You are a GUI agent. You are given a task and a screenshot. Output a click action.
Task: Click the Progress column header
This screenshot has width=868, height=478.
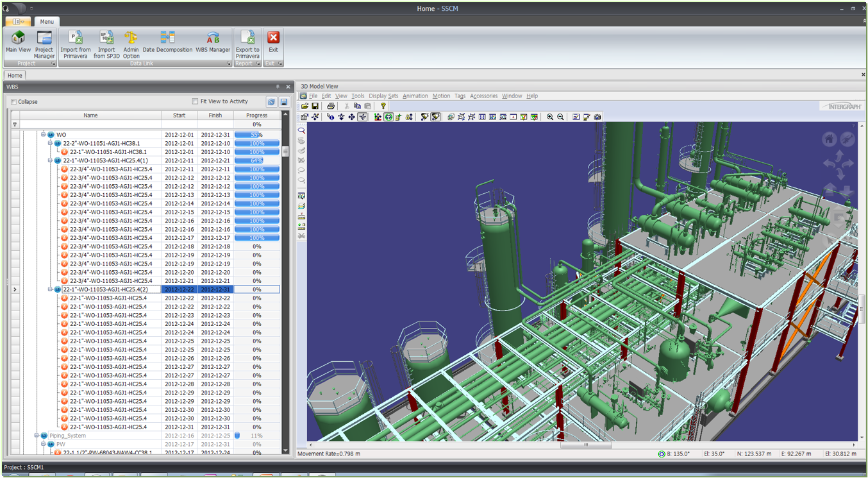click(x=256, y=115)
